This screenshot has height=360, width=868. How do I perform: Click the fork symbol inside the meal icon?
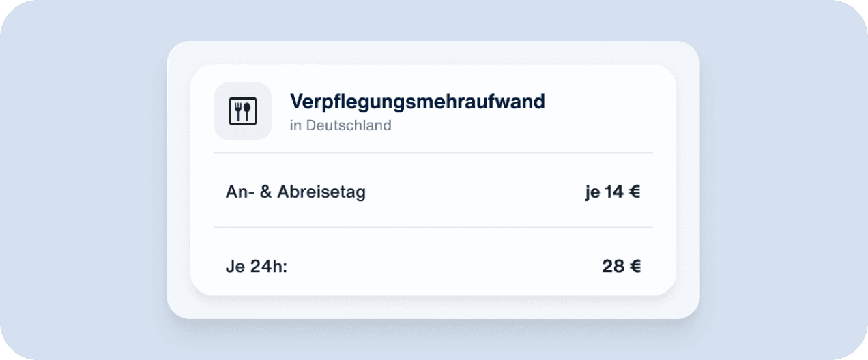pyautogui.click(x=238, y=111)
